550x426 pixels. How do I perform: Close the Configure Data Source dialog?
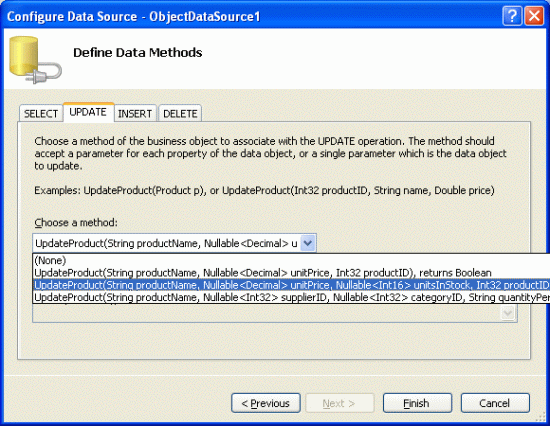534,16
